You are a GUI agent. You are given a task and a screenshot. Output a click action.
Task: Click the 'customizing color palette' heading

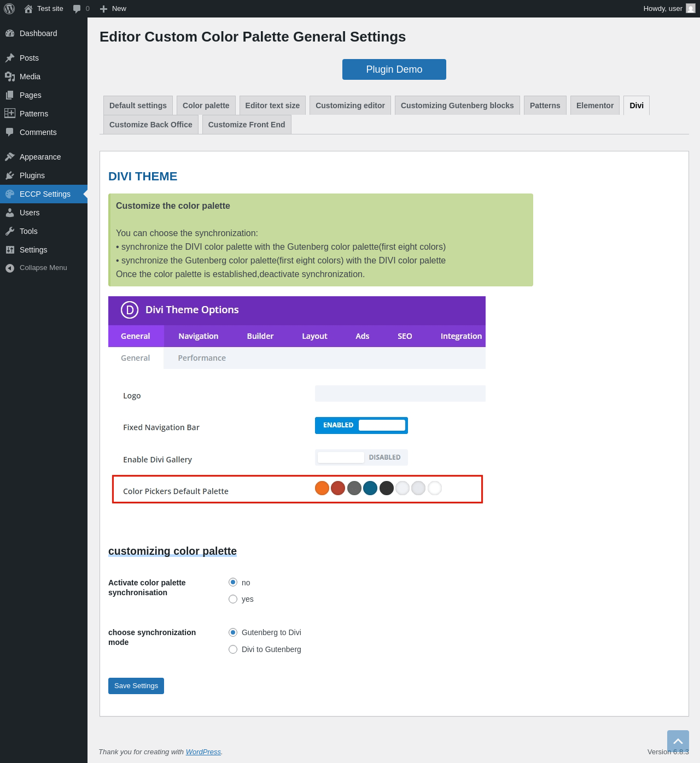pyautogui.click(x=172, y=551)
